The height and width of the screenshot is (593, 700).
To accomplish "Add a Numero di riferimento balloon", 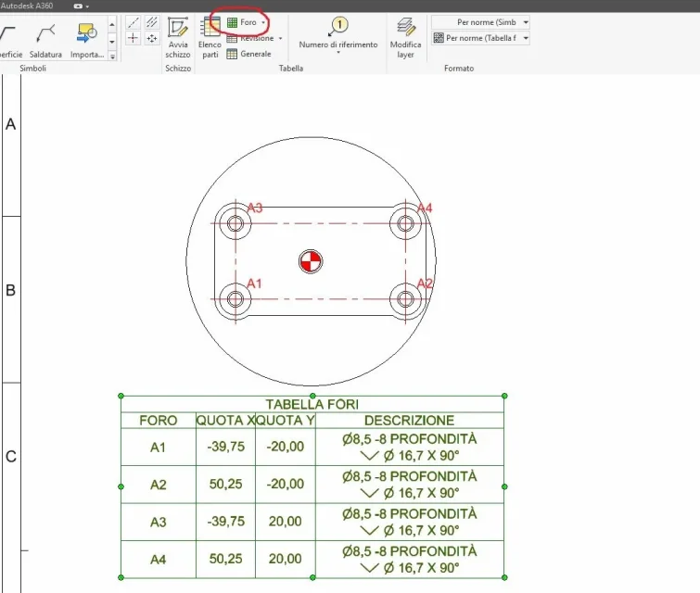I will pyautogui.click(x=337, y=35).
